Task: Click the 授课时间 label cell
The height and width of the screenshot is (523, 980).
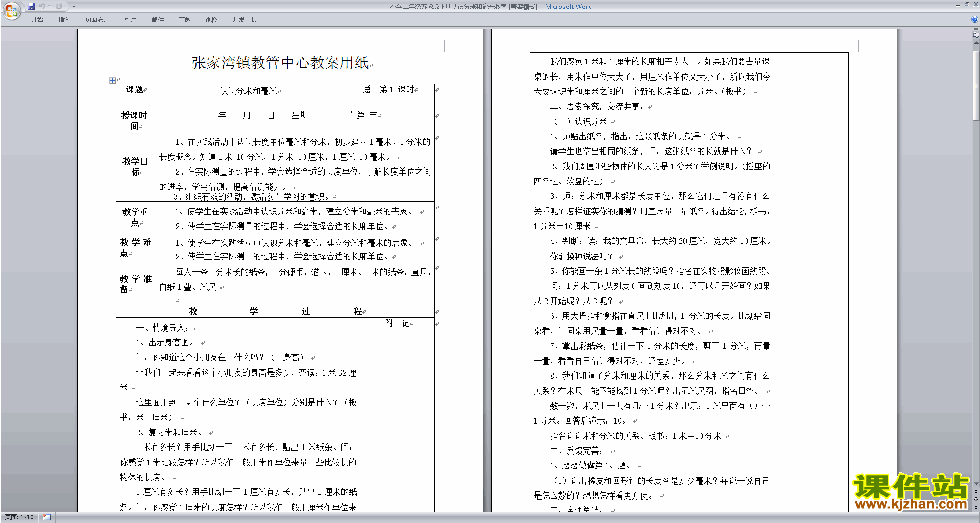Action: click(134, 121)
